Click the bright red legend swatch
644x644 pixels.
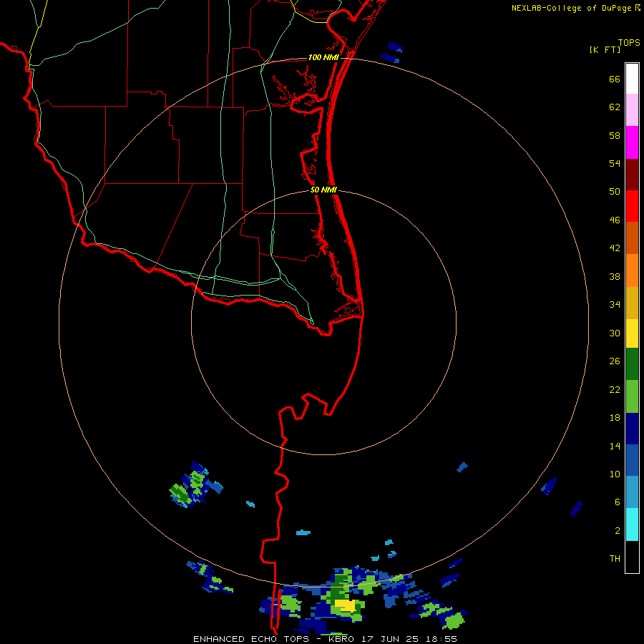(632, 206)
